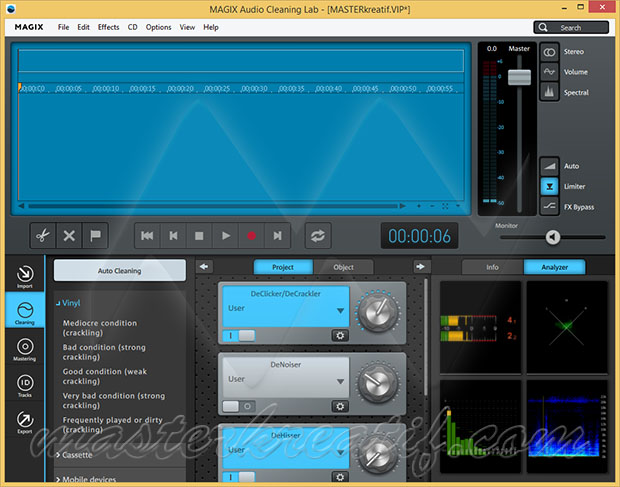Expand the Mobile devices preset category
620x487 pixels.
point(86,479)
